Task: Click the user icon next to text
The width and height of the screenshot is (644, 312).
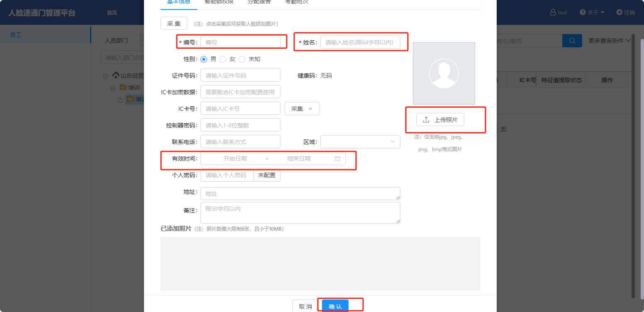Action: click(553, 12)
